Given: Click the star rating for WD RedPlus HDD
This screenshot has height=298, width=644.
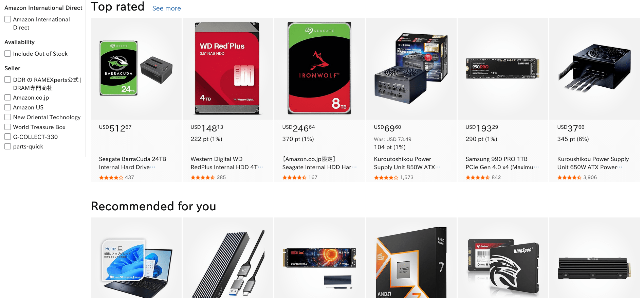Looking at the screenshot, I should (x=203, y=177).
